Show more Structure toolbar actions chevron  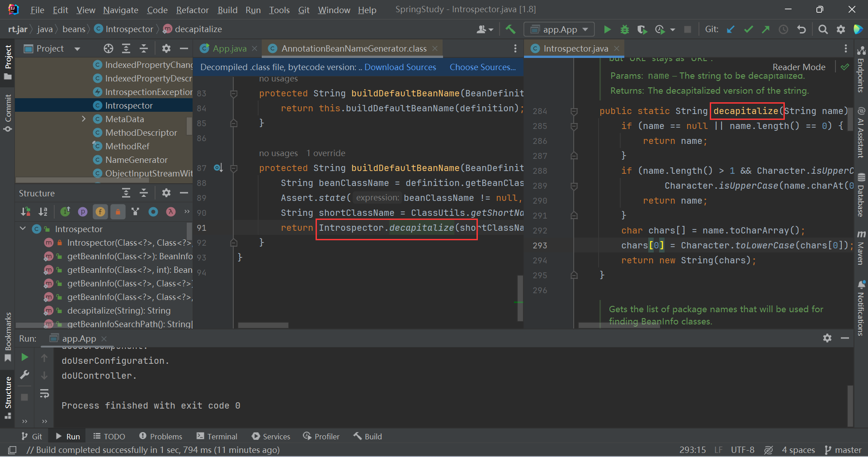[x=187, y=211]
